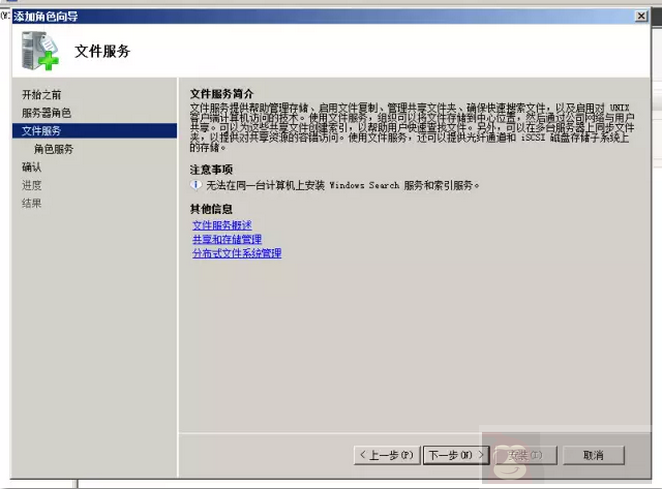This screenshot has width=662, height=489.
Task: Go to 确认 step in sidebar
Action: click(x=32, y=167)
